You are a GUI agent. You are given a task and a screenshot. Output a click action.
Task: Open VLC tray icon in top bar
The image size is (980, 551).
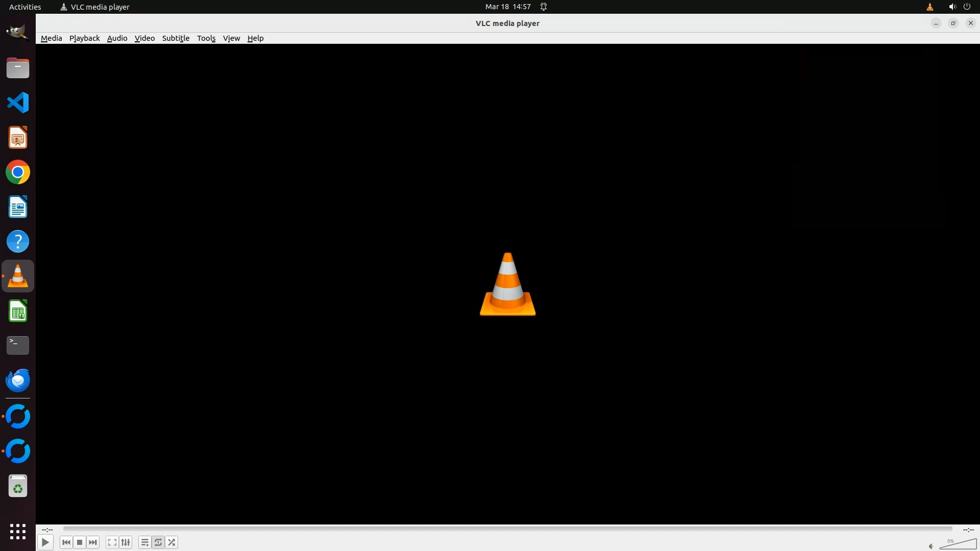929,7
